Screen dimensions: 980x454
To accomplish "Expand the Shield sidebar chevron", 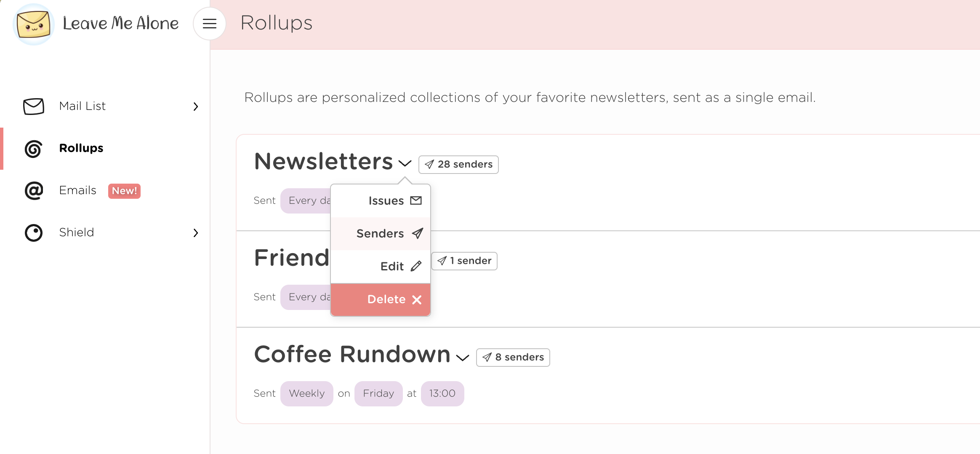I will click(x=195, y=233).
